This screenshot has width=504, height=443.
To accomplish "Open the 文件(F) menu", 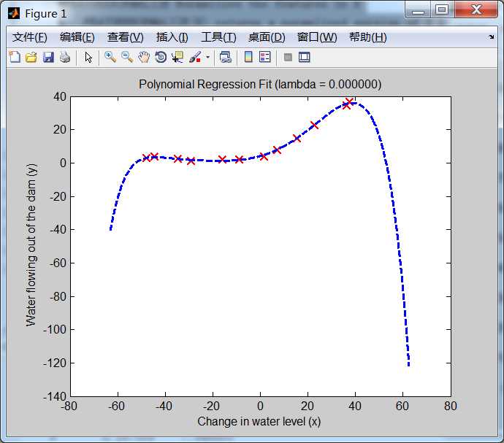I will (29, 37).
